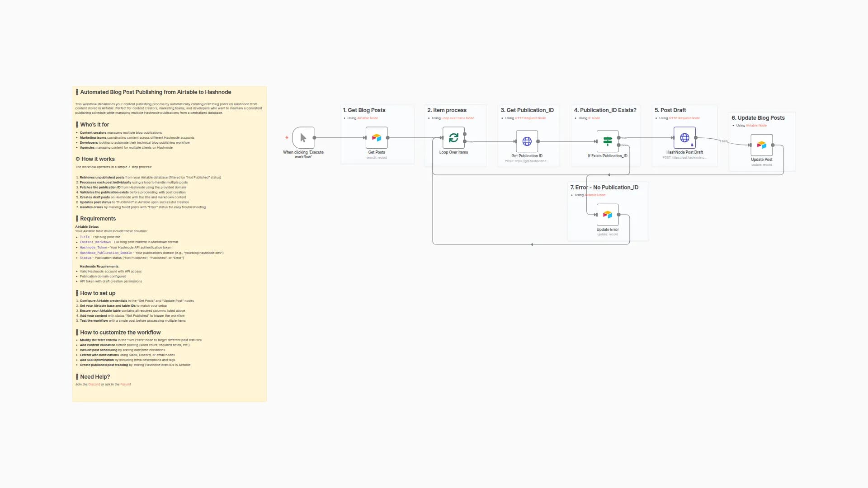
Task: Click the HTTP Request Node link in Post Draft note
Action: click(x=685, y=118)
